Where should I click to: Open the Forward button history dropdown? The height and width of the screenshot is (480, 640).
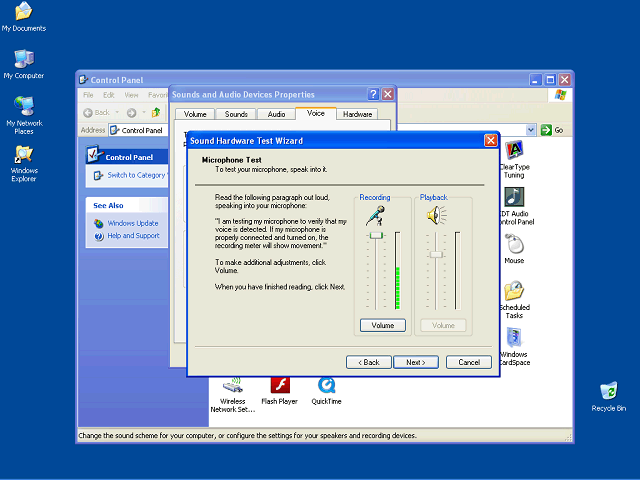pos(144,112)
